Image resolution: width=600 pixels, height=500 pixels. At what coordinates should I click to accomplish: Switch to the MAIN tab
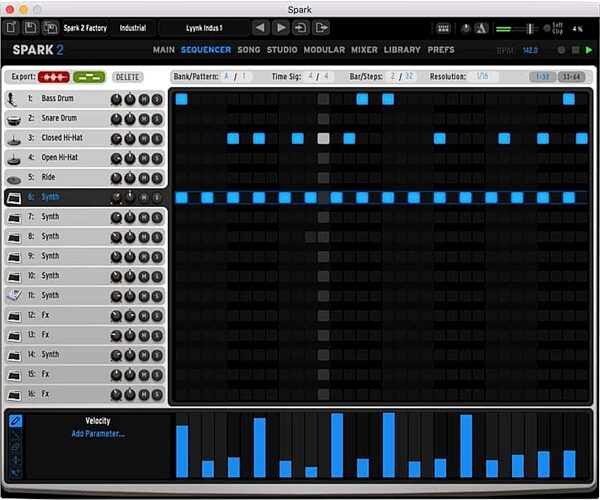(164, 50)
